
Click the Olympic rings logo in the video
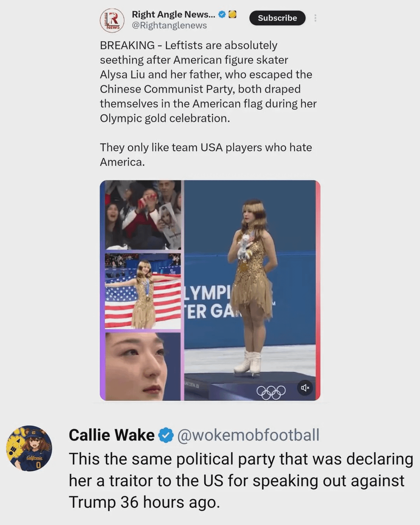click(271, 392)
